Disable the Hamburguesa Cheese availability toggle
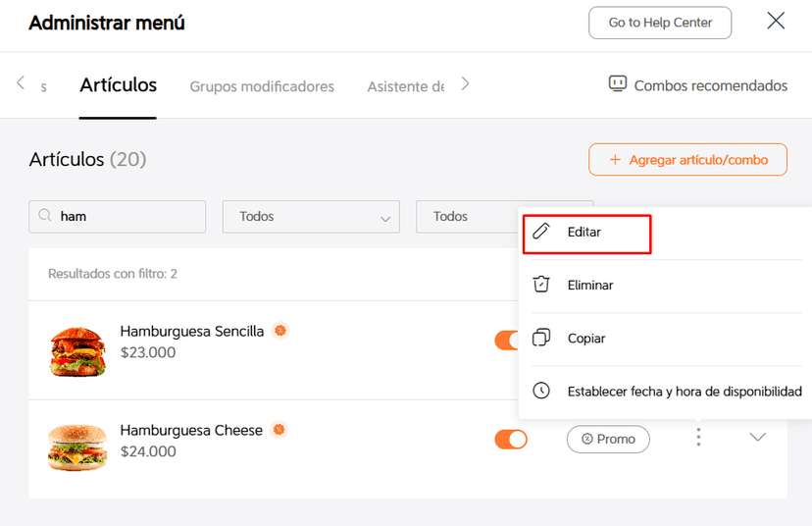 pos(511,439)
